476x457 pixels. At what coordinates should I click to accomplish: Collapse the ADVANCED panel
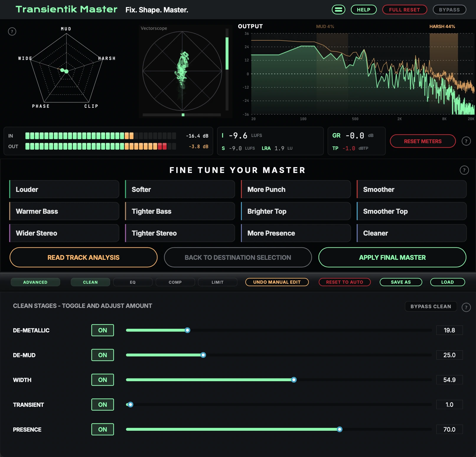[x=35, y=282]
